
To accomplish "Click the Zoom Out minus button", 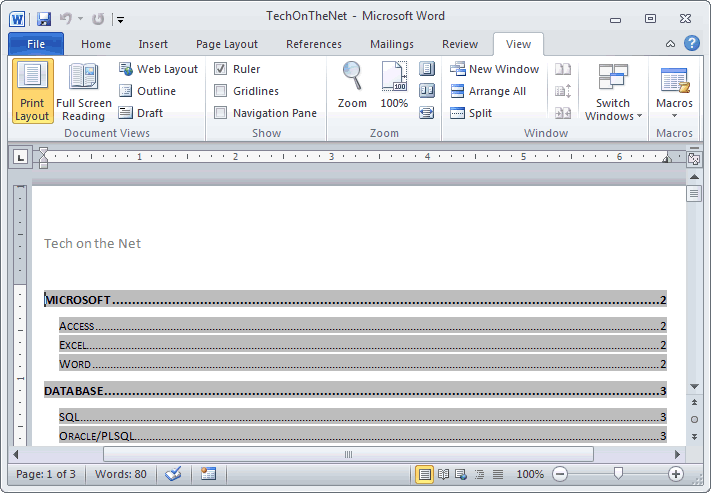I will click(x=560, y=474).
